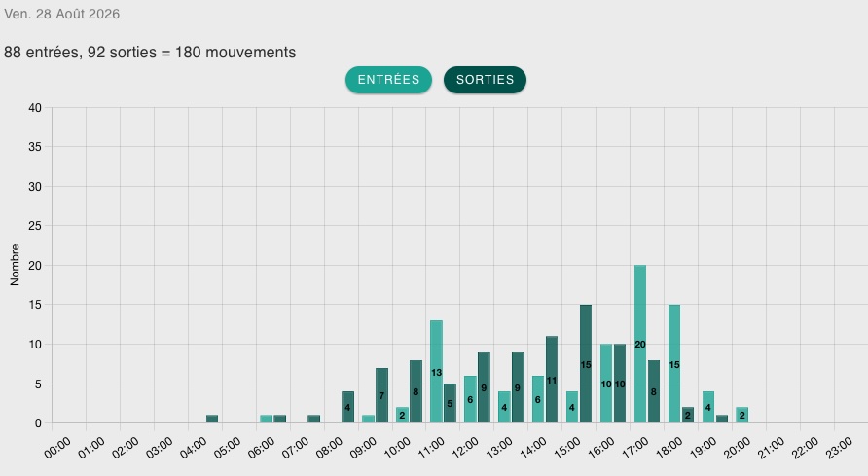Image resolution: width=868 pixels, height=476 pixels.
Task: Toggle the SORTIES series button
Action: [485, 80]
